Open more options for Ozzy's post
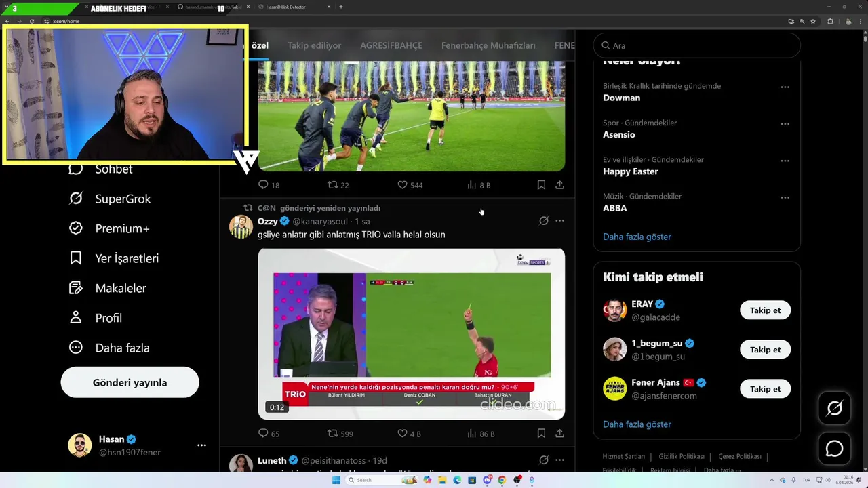868x488 pixels. [559, 221]
